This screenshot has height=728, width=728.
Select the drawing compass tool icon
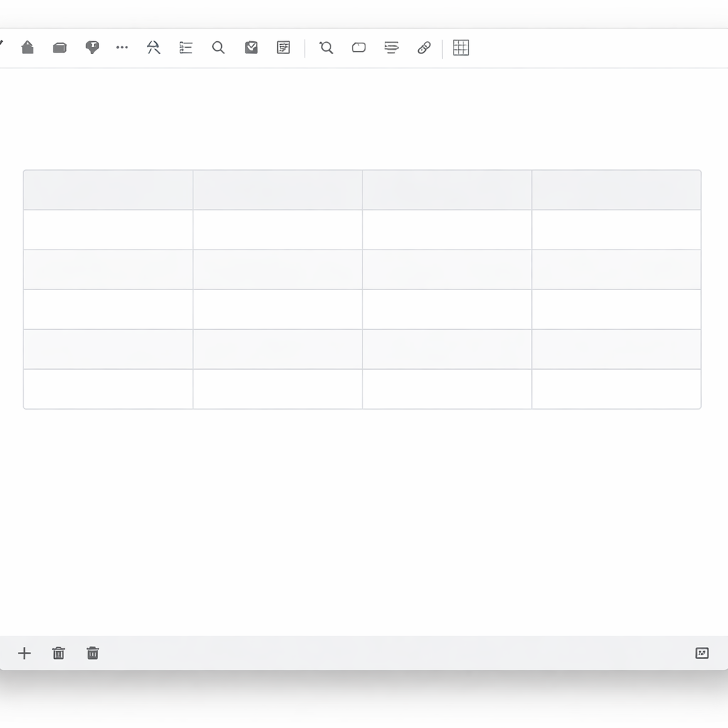click(154, 48)
